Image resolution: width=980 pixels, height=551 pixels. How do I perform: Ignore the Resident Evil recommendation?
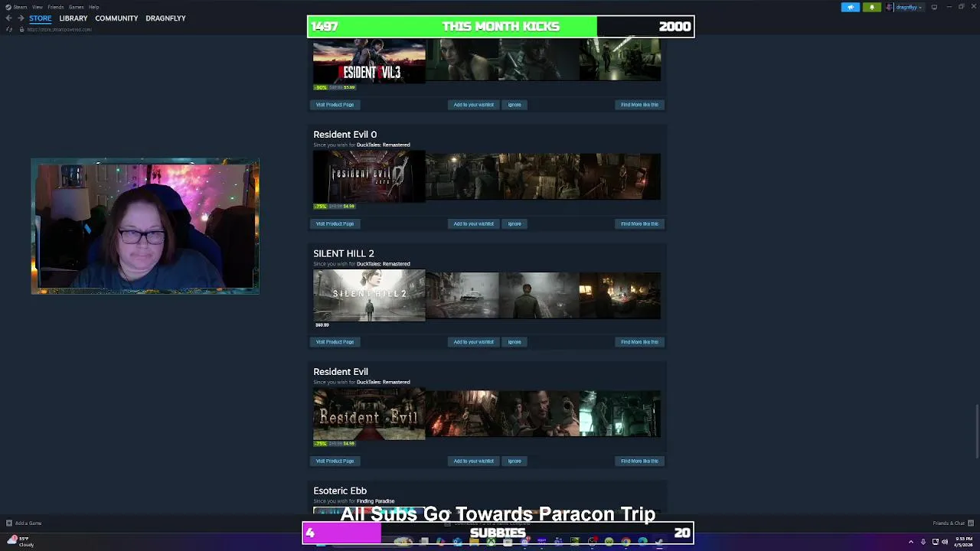point(514,461)
